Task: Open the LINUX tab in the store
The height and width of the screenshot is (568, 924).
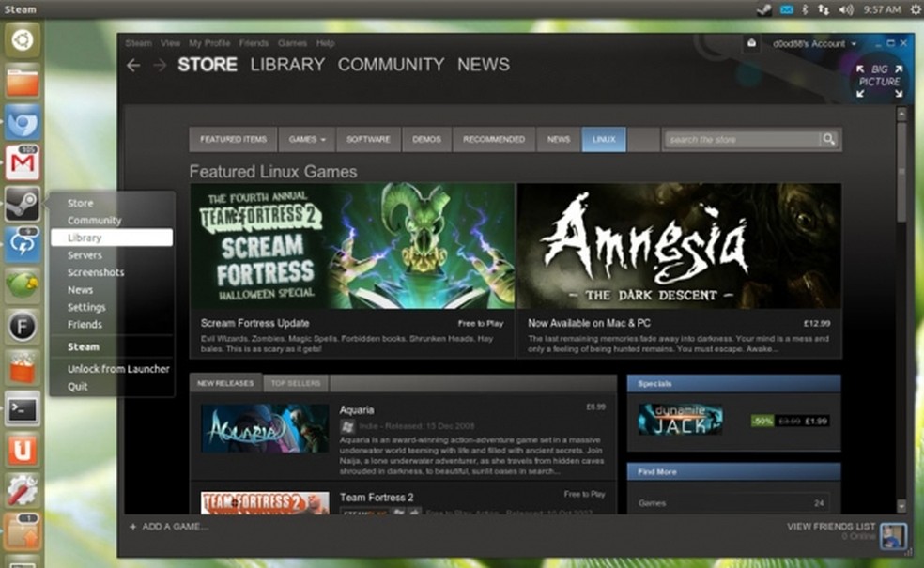Action: pos(603,138)
